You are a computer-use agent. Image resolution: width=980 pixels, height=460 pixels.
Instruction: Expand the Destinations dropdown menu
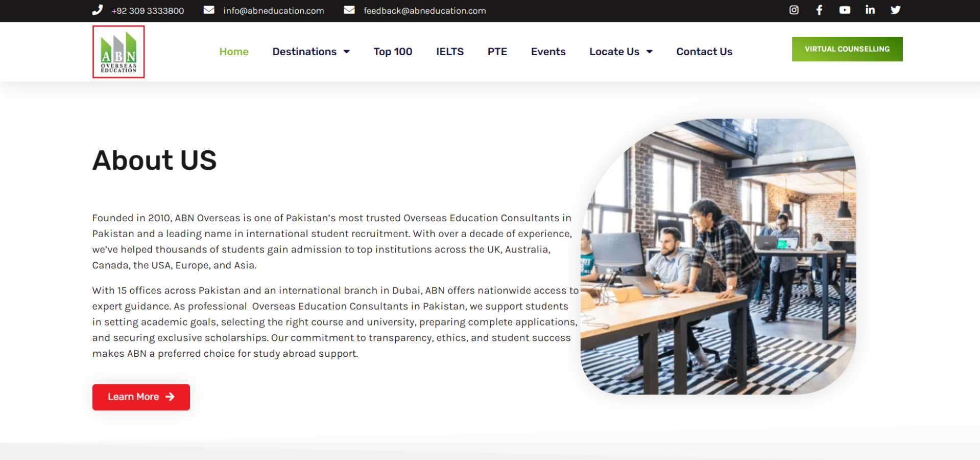[x=310, y=52]
